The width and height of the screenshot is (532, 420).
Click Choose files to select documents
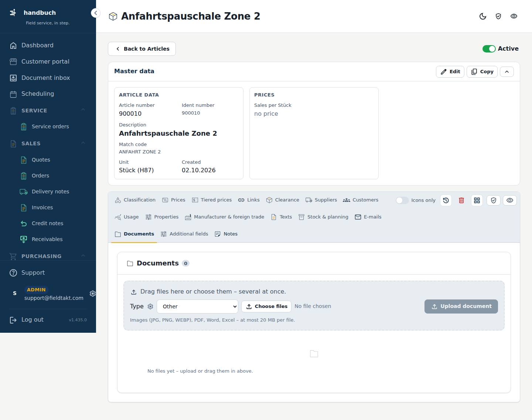tap(266, 306)
